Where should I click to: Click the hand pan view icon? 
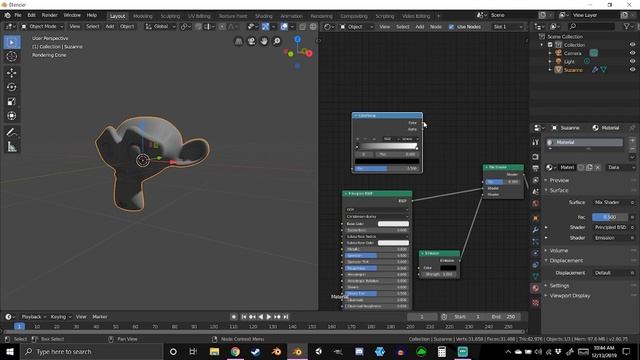point(264,41)
